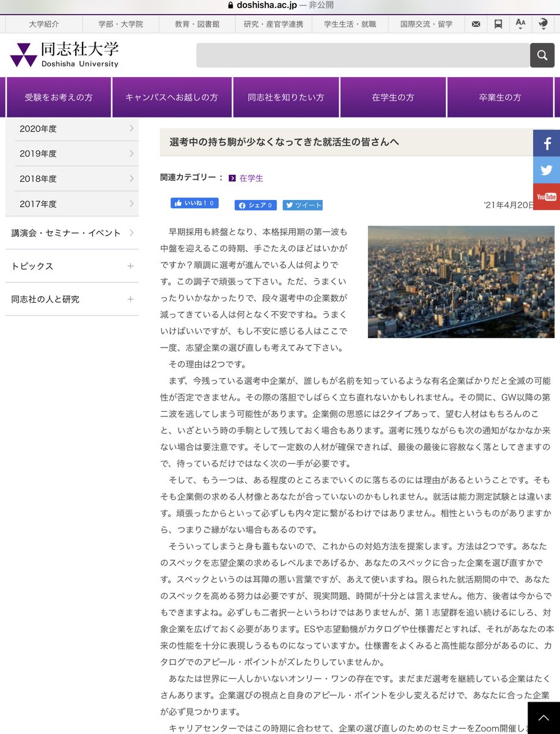The image size is (560, 734).
Task: Click the search magnifier button
Action: point(542,55)
